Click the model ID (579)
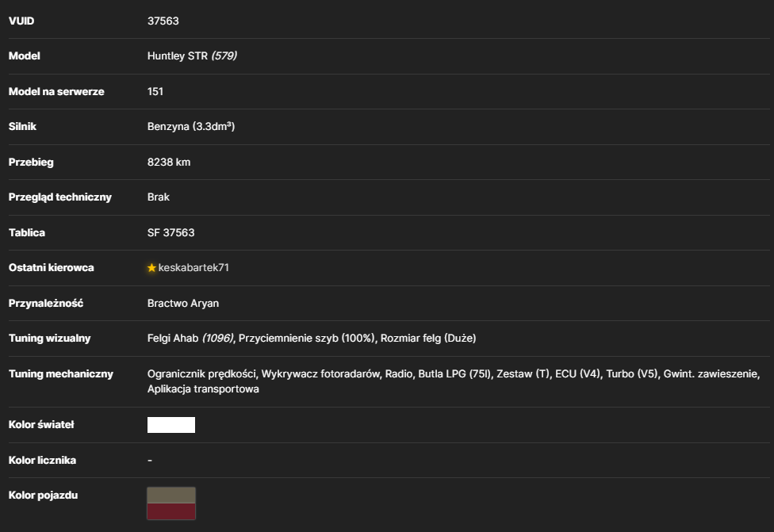 pos(224,56)
